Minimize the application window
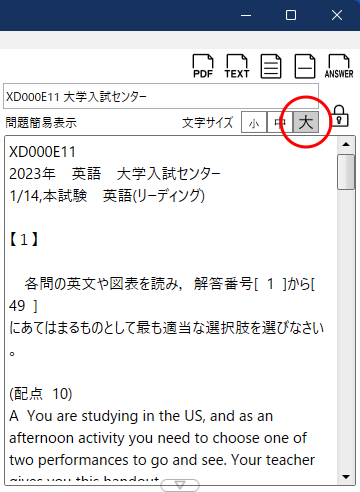Viewport: 360px width, 492px height. (246, 15)
